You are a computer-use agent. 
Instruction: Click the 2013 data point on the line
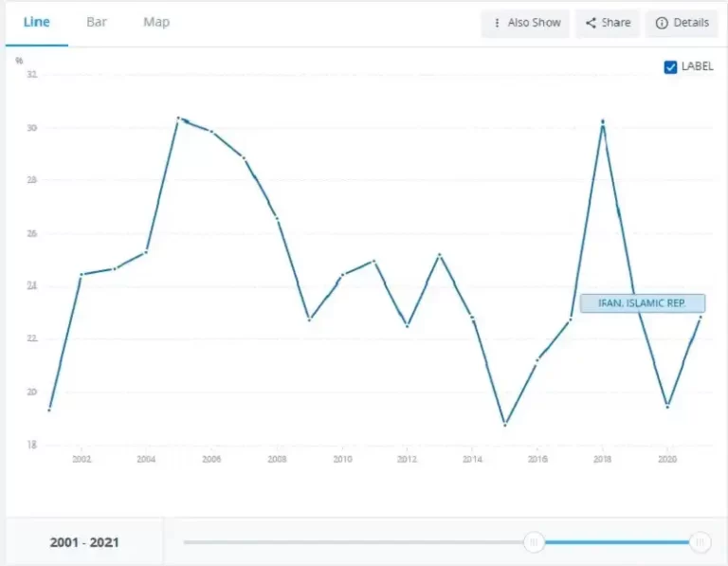point(439,255)
